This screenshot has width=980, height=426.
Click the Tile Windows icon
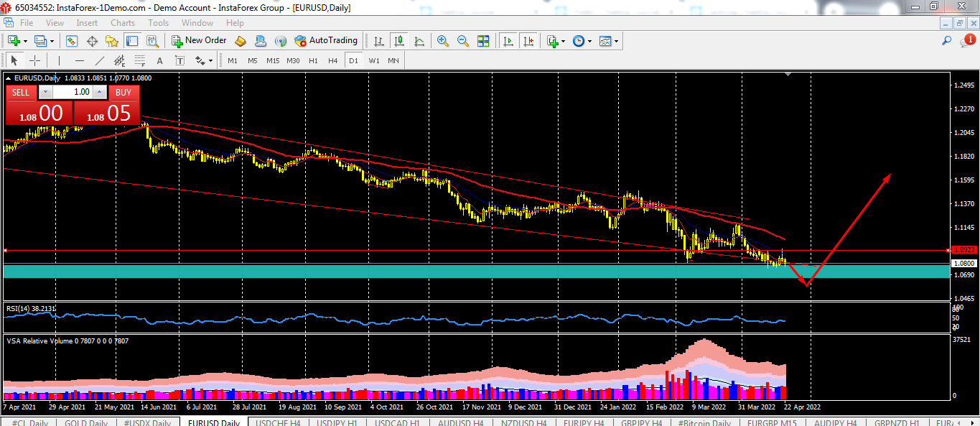pyautogui.click(x=483, y=41)
